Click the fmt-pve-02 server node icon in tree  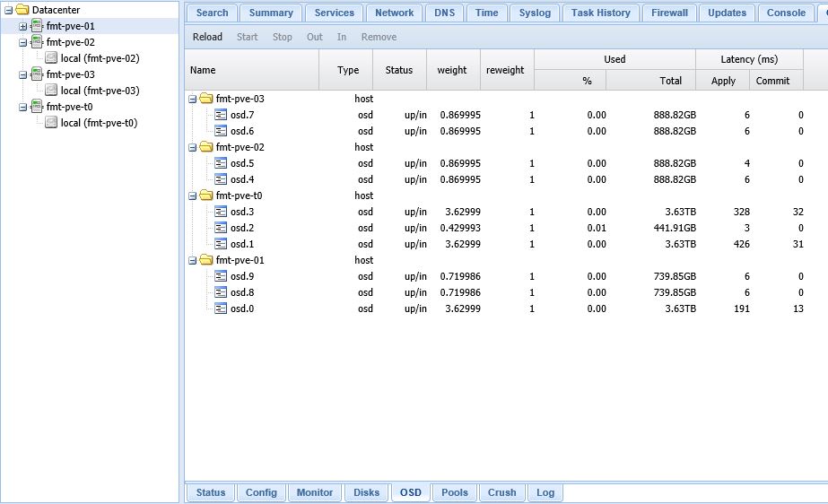37,42
